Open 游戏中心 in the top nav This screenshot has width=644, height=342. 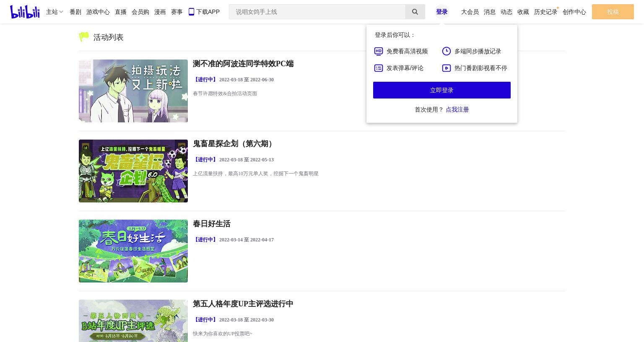click(x=98, y=12)
